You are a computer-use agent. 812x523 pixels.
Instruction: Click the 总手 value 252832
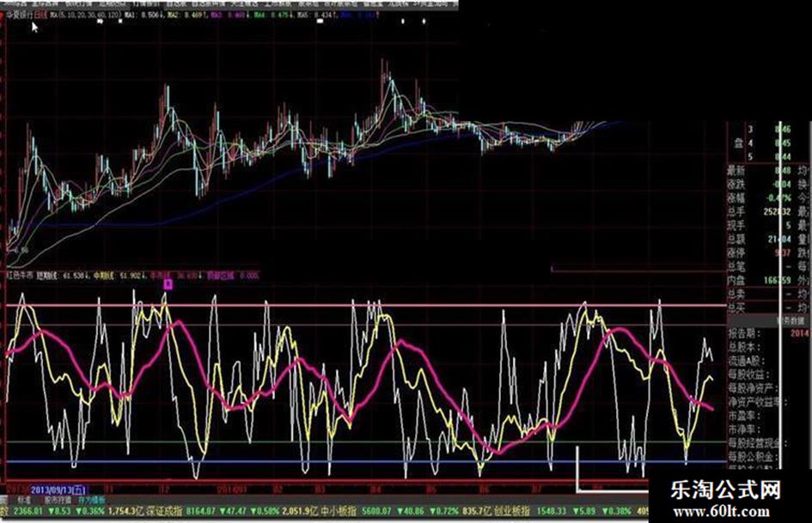777,211
